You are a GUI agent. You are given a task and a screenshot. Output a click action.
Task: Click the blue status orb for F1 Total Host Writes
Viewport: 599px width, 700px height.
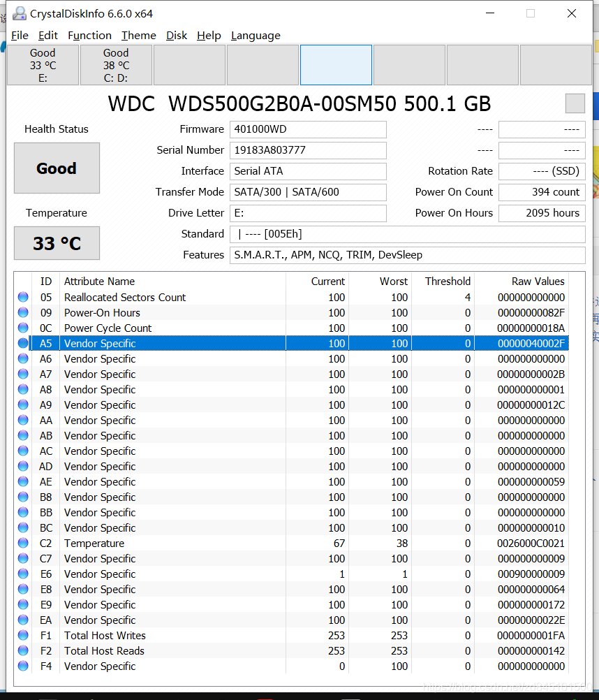click(x=23, y=635)
